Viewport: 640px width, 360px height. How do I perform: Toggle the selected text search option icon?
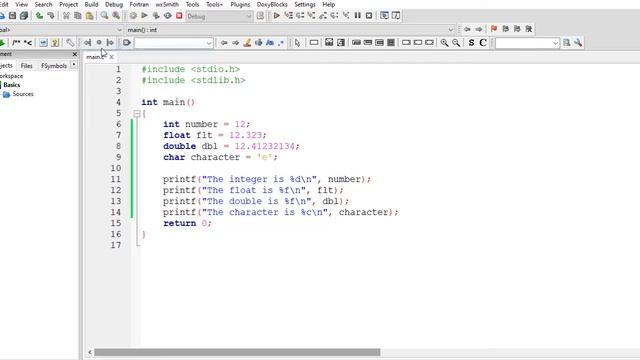[258, 42]
